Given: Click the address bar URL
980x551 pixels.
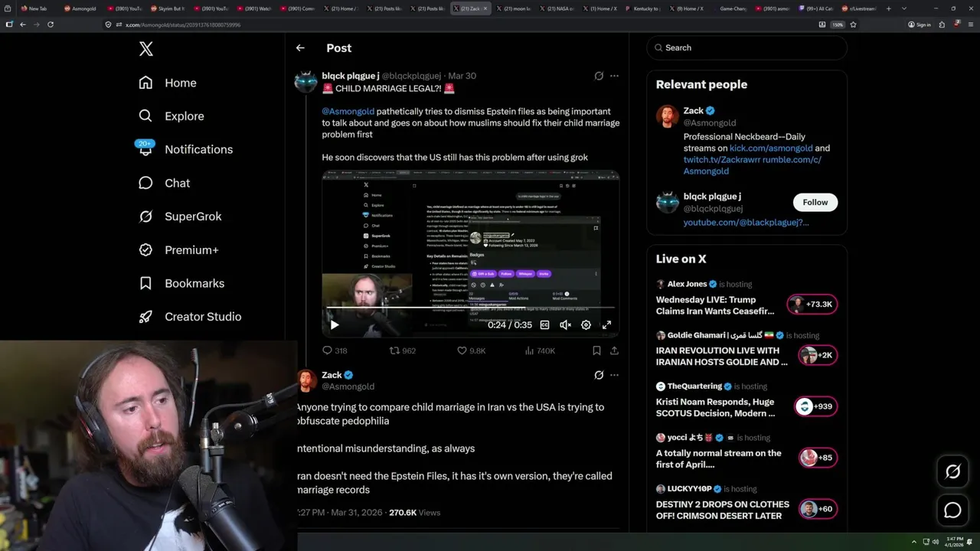Looking at the screenshot, I should (x=183, y=24).
